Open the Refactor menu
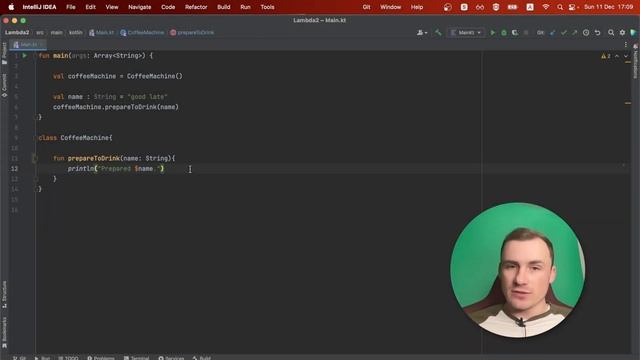Viewport: 640px width, 360px height. pos(196,7)
